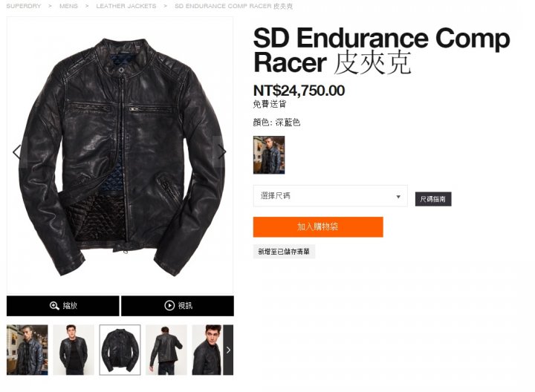The width and height of the screenshot is (535, 392).
Task: Open the size guide button
Action: click(x=433, y=199)
